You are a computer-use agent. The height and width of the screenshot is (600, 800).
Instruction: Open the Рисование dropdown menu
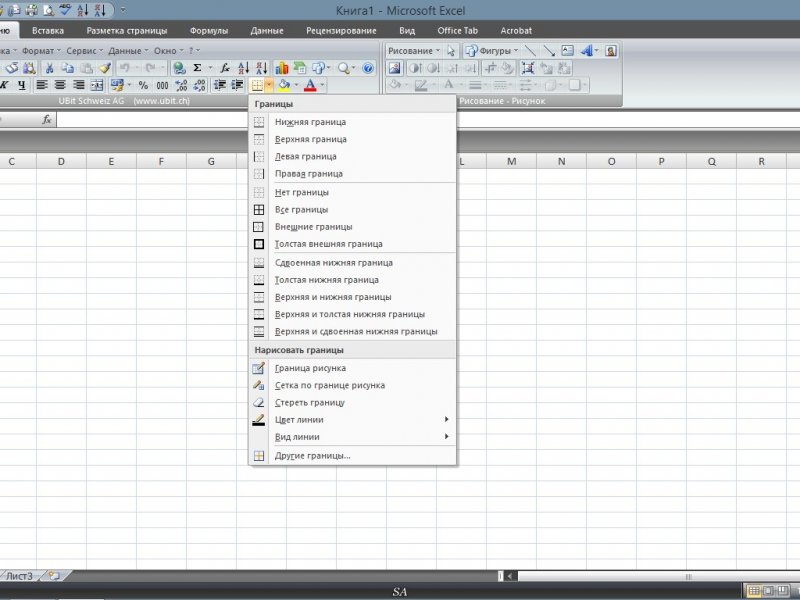click(414, 51)
